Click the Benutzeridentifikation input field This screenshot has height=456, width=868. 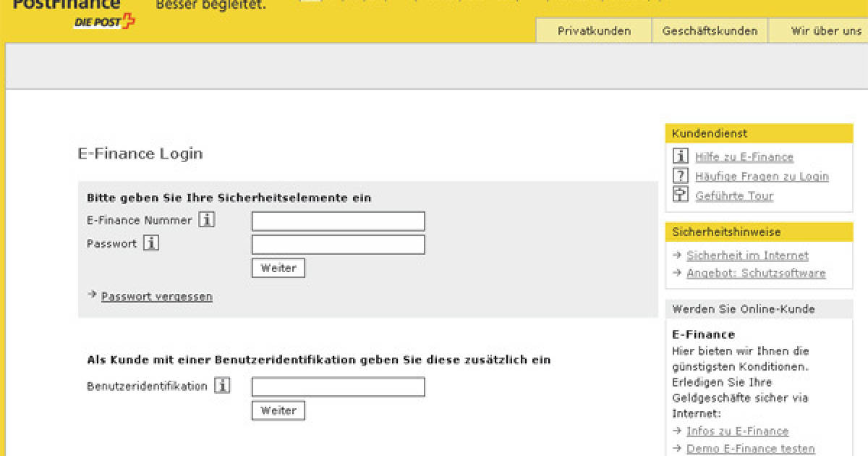coord(337,386)
